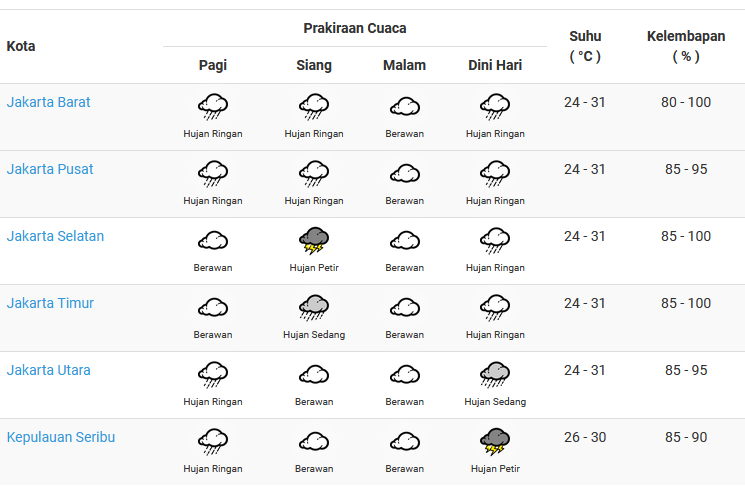Viewport: 745px width, 500px height.
Task: Click Kepulauan Seribu morning light rain icon
Action: click(x=213, y=442)
